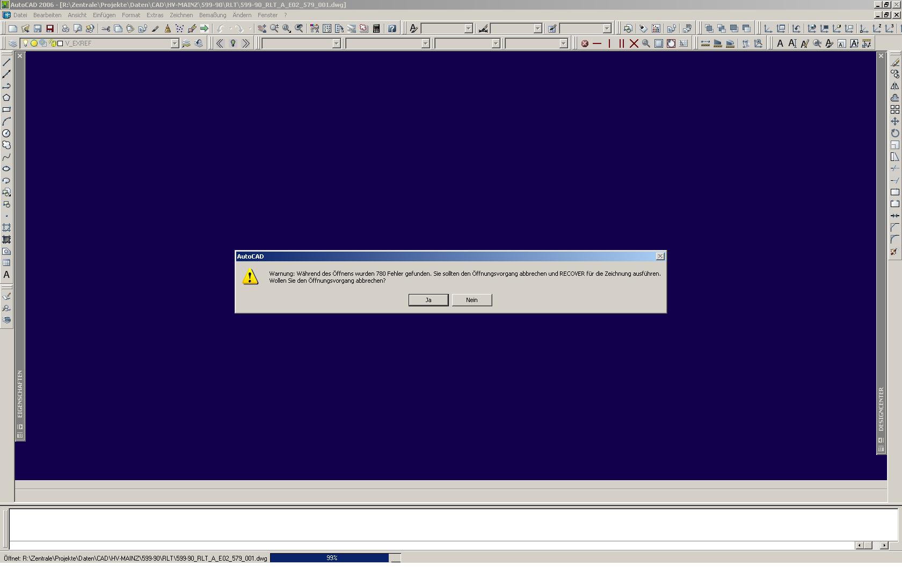Image resolution: width=902 pixels, height=588 pixels.
Task: Select the Table tool in draw toolbar
Action: [6, 263]
